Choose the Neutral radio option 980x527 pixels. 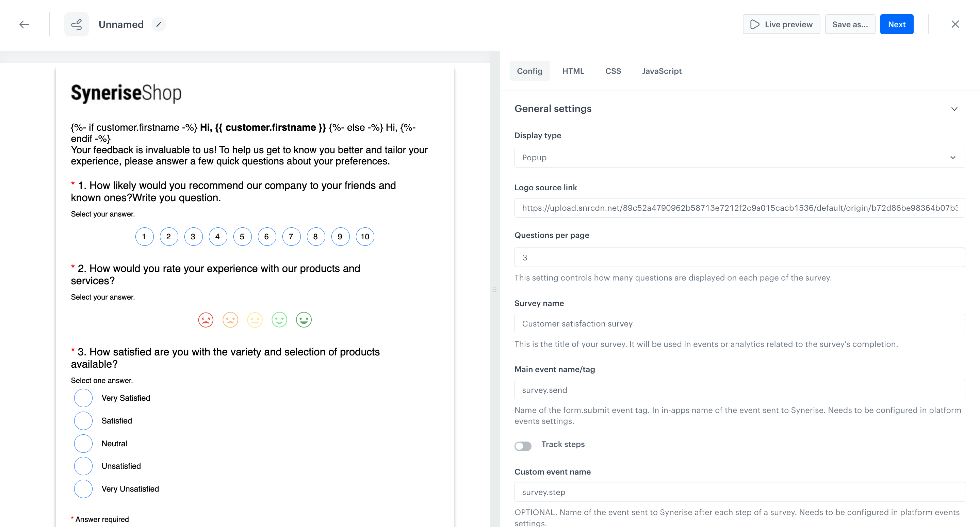pyautogui.click(x=83, y=444)
